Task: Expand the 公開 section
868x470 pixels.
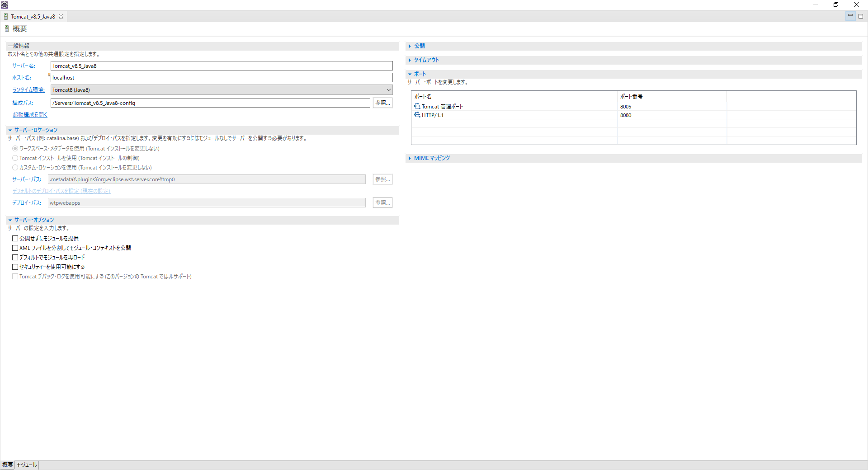Action: pos(410,46)
